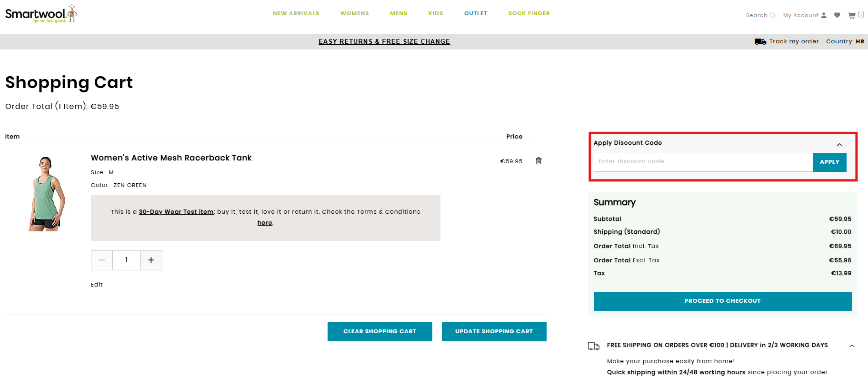Remove item with the trash icon

tap(539, 161)
